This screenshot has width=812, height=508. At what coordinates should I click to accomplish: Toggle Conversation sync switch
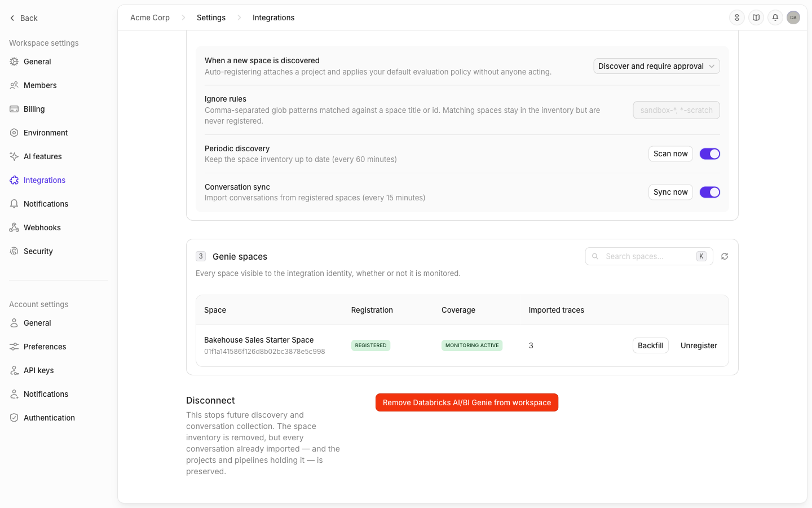[710, 192]
